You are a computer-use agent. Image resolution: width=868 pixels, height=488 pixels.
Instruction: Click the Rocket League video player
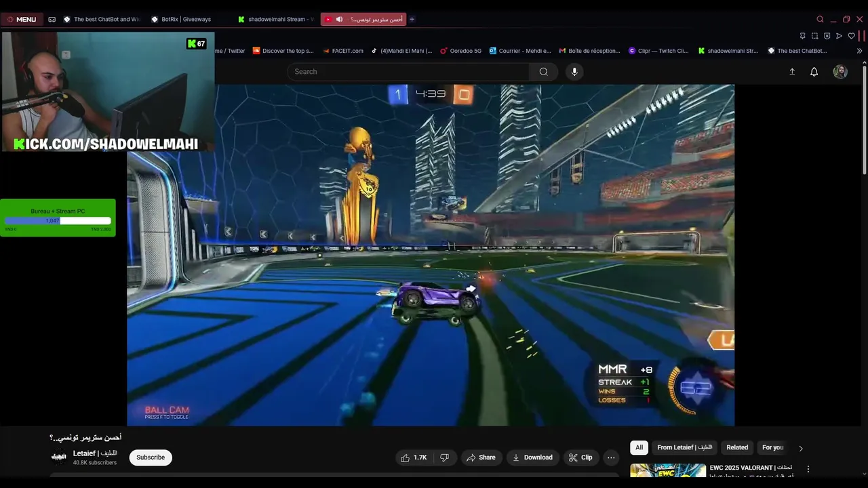click(x=431, y=255)
